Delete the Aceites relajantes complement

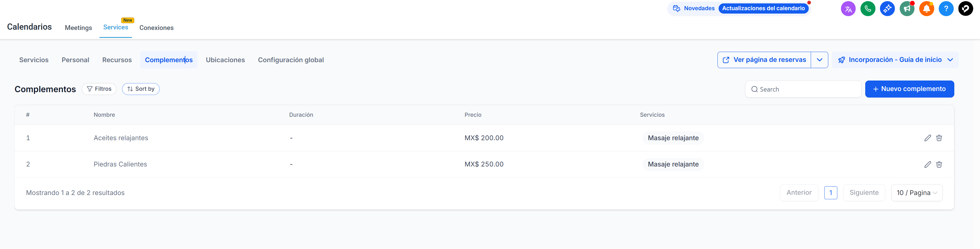click(x=939, y=138)
